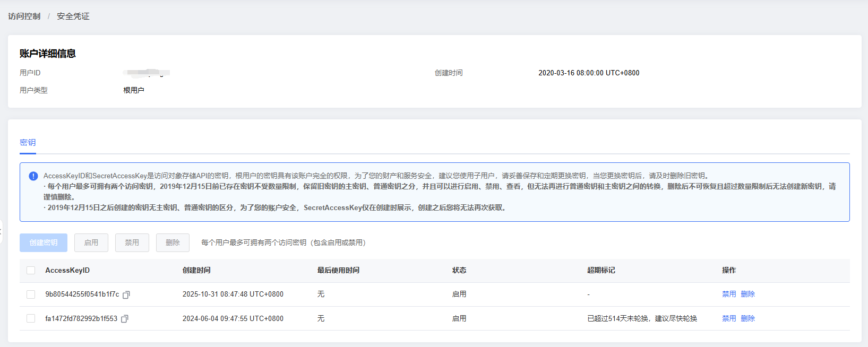Click 安全凭证 breadcrumb item
This screenshot has width=868, height=347.
pos(73,16)
